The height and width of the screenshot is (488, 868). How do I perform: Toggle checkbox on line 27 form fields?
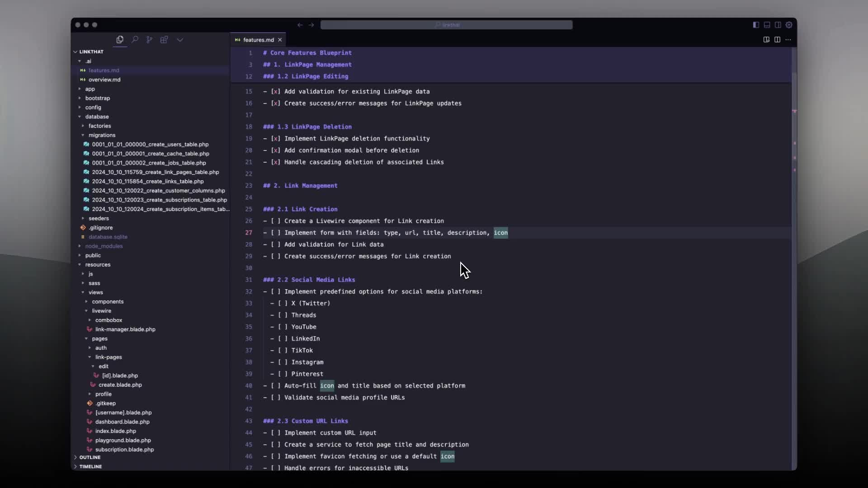click(275, 232)
